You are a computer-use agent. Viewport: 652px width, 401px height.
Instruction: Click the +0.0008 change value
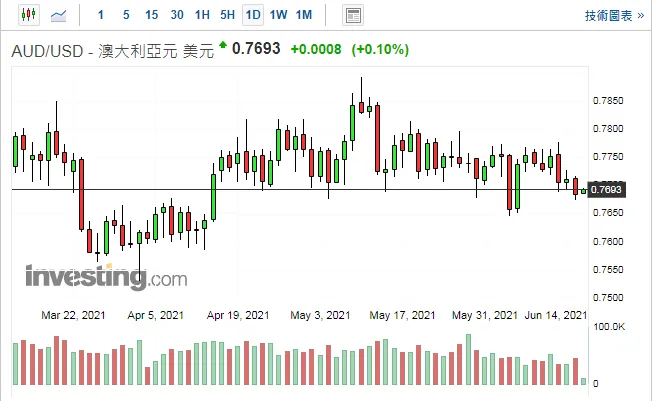(316, 50)
